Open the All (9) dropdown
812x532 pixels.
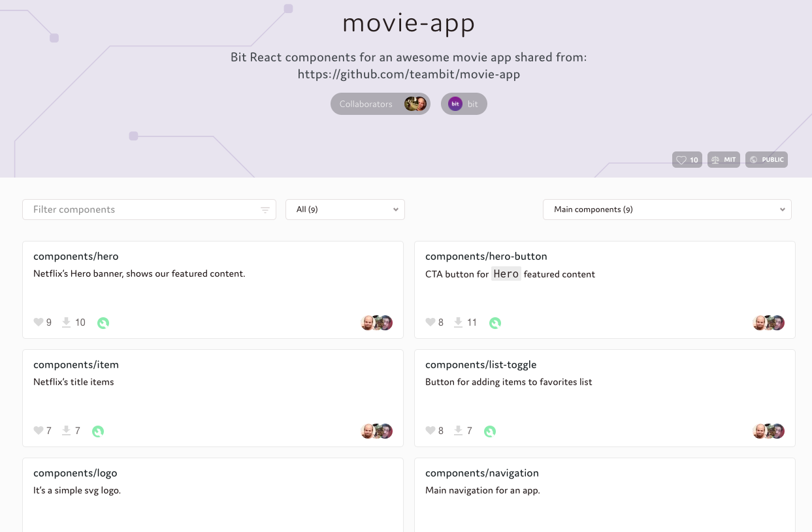345,210
